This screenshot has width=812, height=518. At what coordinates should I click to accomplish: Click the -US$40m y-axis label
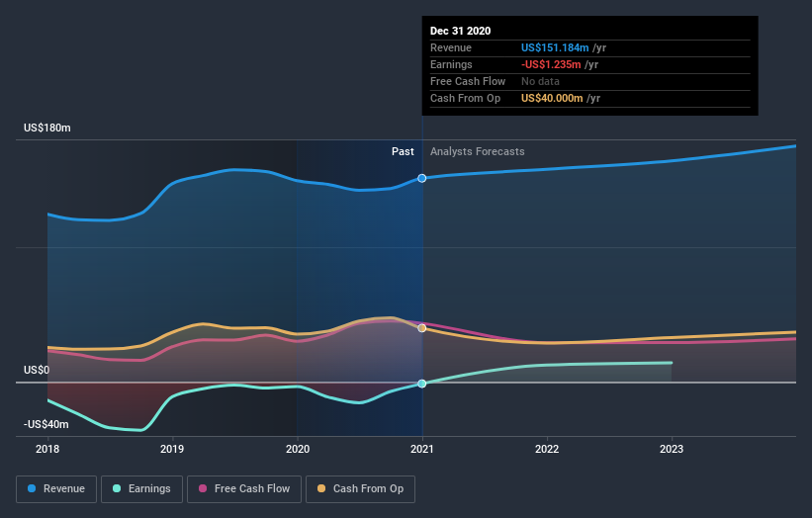point(46,424)
